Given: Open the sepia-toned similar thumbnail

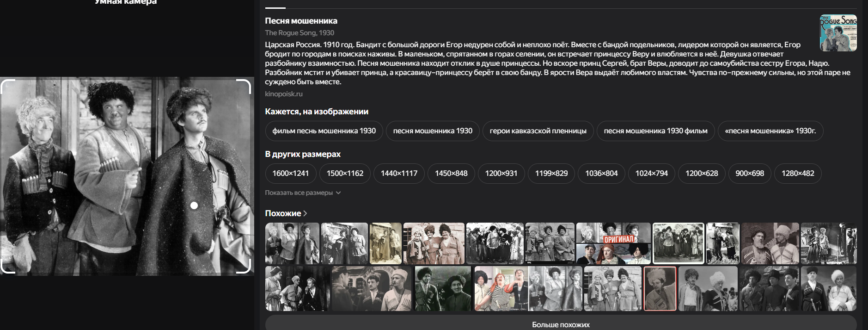Looking at the screenshot, I should tap(385, 243).
